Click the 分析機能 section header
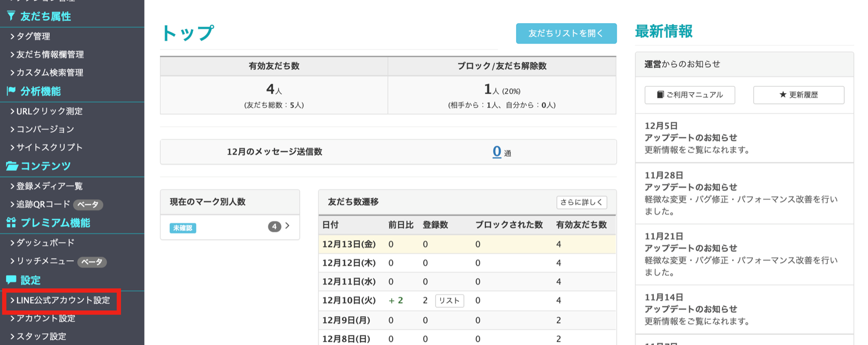Screen dimensions: 868x345 pos(41,91)
